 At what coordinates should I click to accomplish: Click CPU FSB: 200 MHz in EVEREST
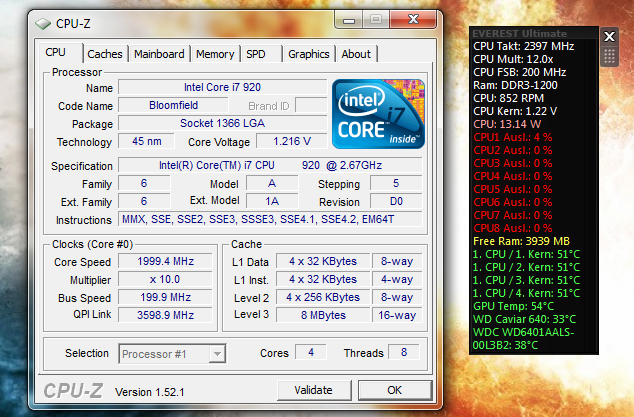pyautogui.click(x=520, y=72)
